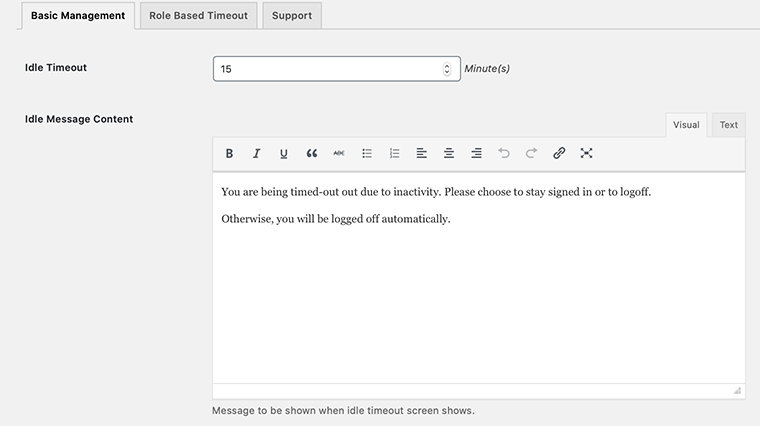
Task: Apply strikethrough using the ABC icon
Action: point(339,154)
